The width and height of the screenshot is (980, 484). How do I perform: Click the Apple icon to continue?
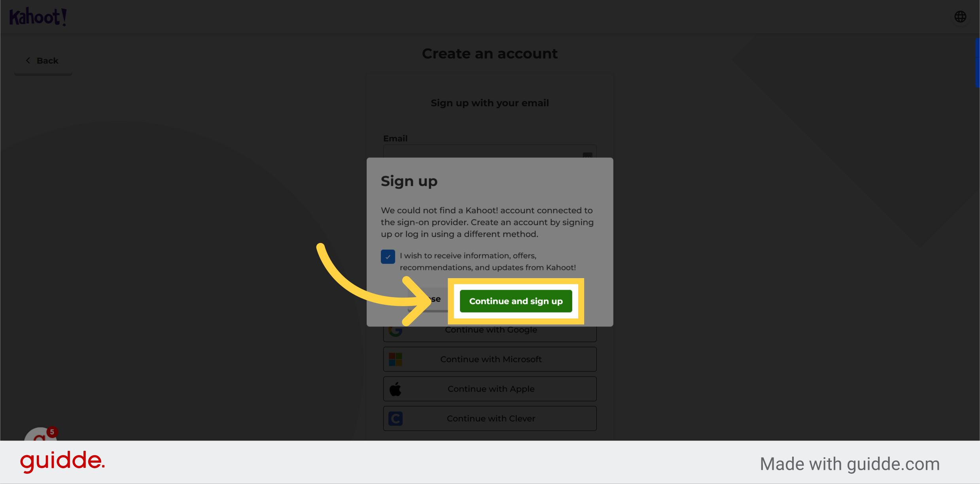395,388
